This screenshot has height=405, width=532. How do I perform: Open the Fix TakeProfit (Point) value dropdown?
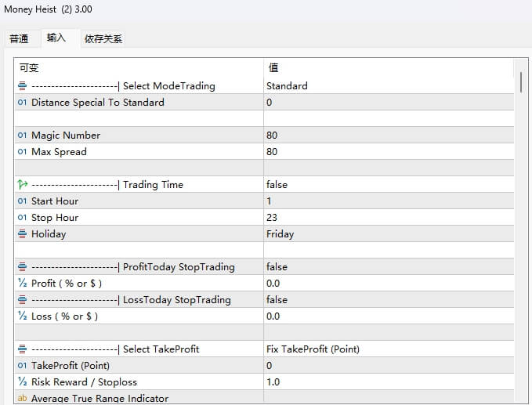389,349
